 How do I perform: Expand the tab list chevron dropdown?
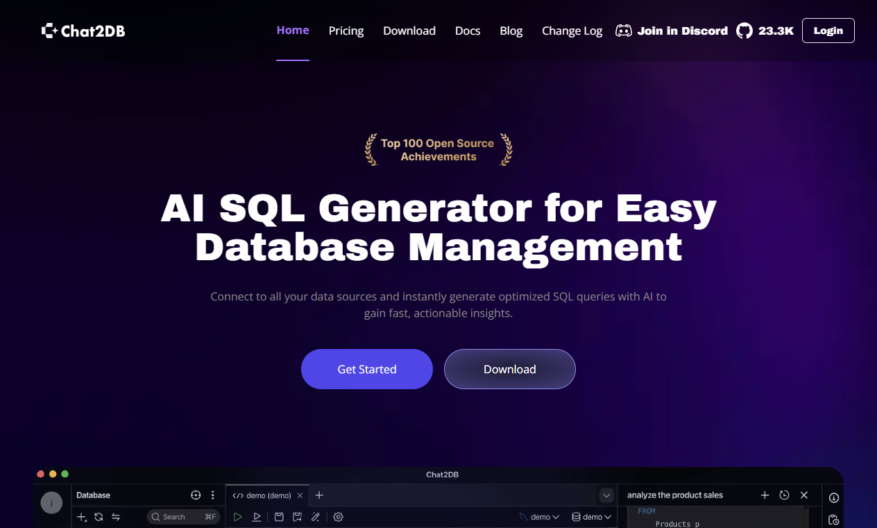click(x=606, y=496)
